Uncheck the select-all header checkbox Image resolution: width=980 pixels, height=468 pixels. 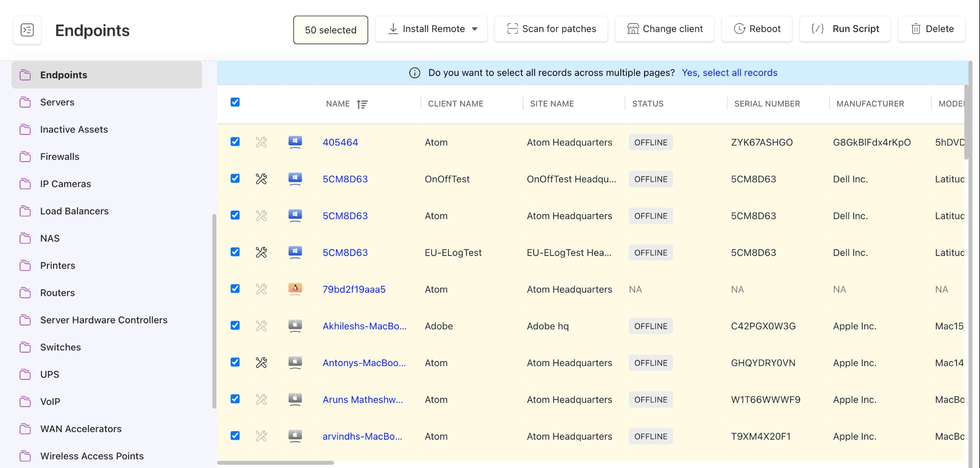[235, 102]
